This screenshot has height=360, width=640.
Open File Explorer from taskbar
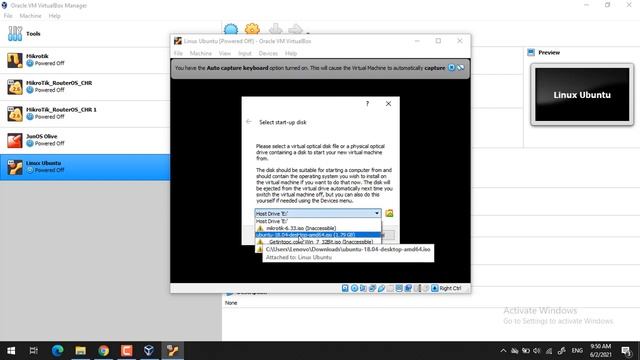point(80,351)
